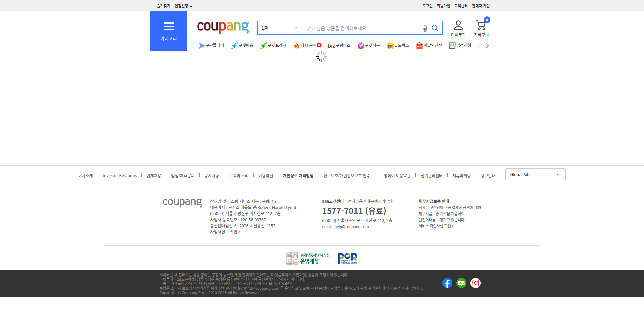Open the Global Site dropdown
The width and height of the screenshot is (644, 335).
(535, 174)
